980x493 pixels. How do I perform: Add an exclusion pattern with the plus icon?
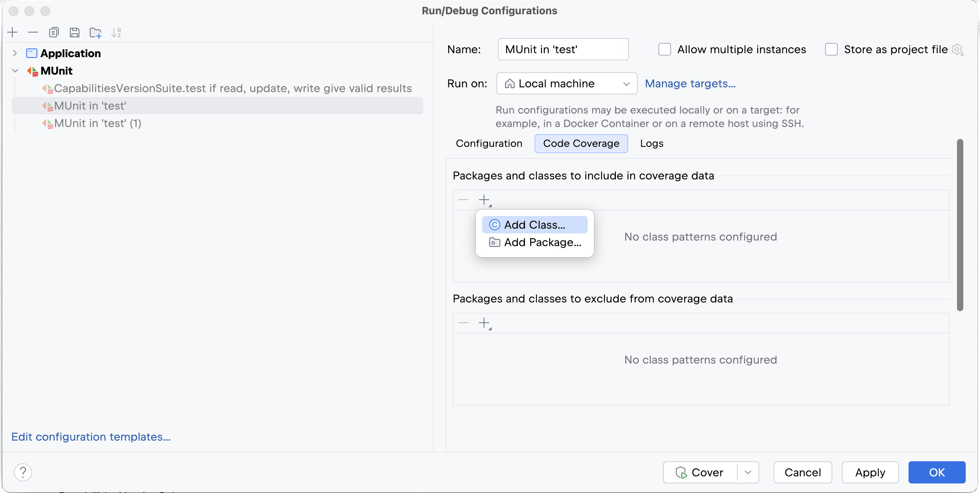484,323
